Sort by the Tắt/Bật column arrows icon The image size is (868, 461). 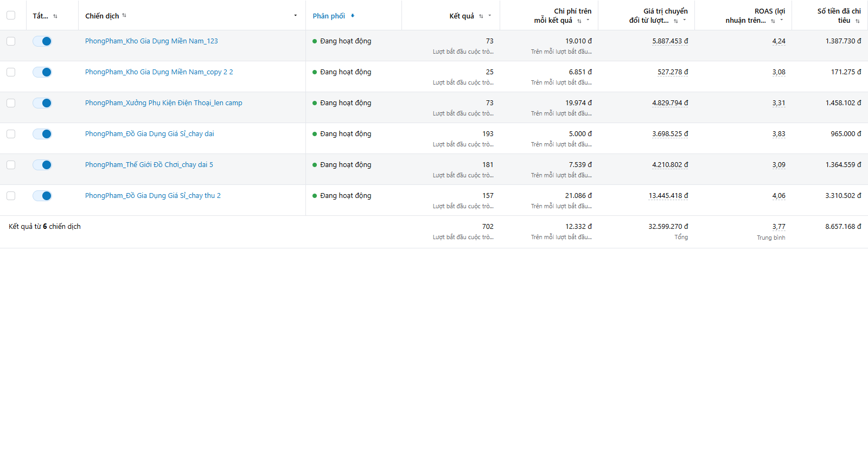tap(55, 16)
